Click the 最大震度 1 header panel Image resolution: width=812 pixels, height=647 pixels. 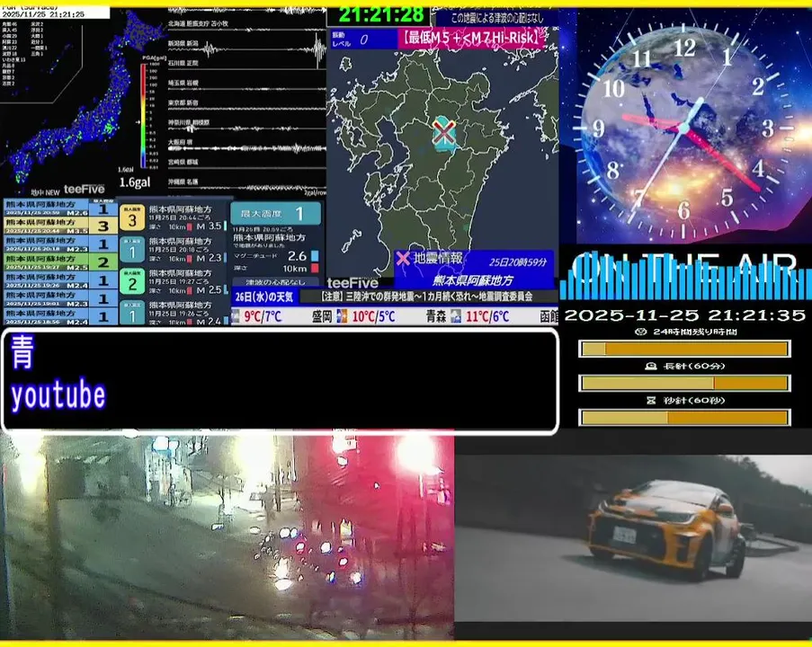[275, 213]
